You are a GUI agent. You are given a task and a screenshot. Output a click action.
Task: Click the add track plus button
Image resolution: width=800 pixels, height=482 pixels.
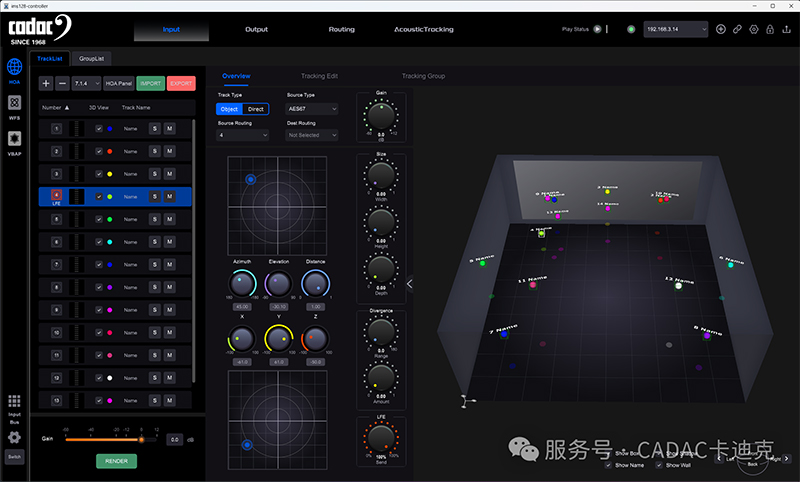tap(46, 83)
